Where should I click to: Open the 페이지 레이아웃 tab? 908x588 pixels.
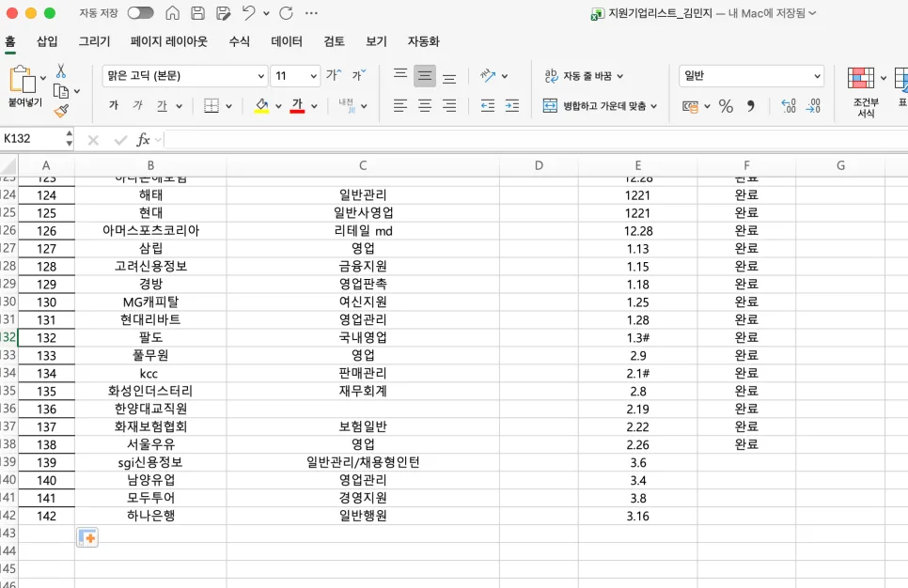(x=169, y=41)
